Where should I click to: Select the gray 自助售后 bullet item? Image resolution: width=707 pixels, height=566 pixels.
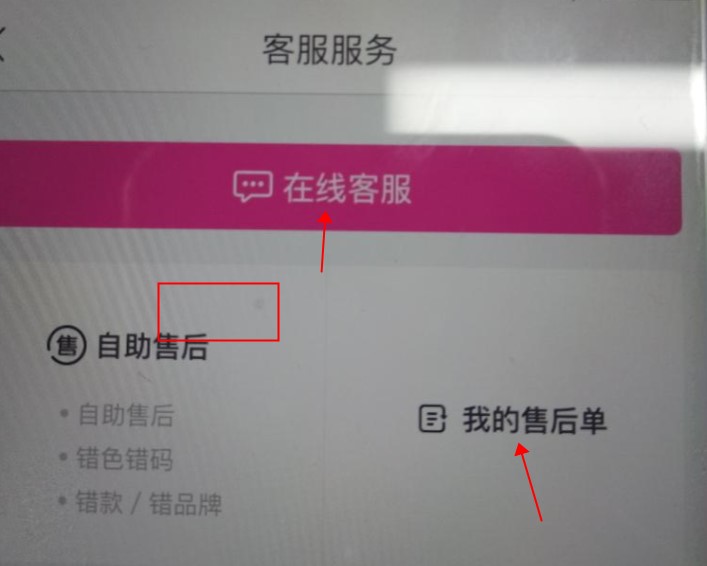pyautogui.click(x=126, y=415)
